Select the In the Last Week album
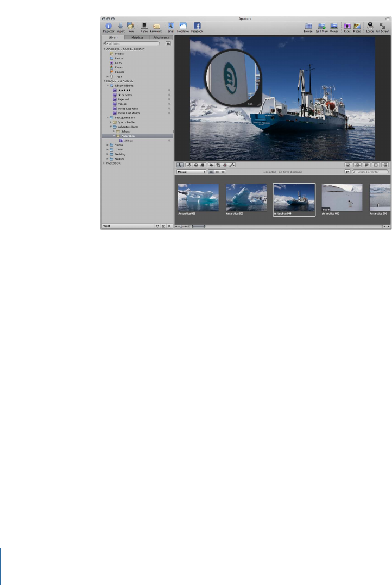 coord(128,108)
